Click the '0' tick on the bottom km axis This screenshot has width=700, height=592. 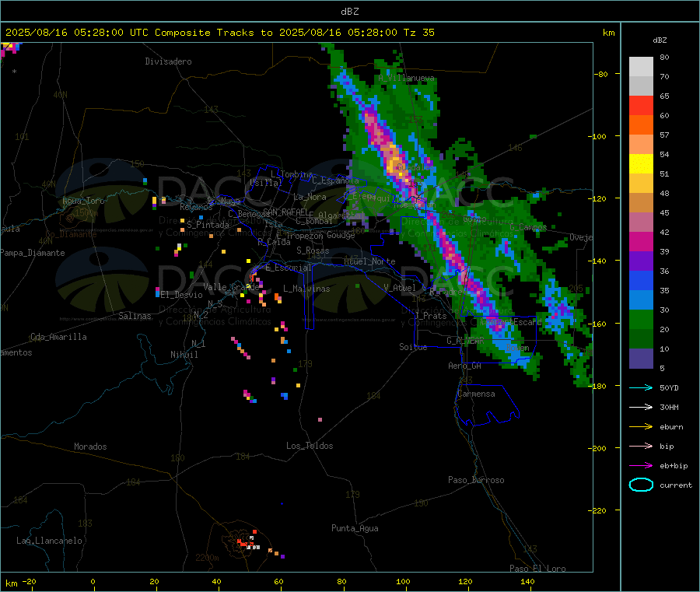pyautogui.click(x=93, y=581)
